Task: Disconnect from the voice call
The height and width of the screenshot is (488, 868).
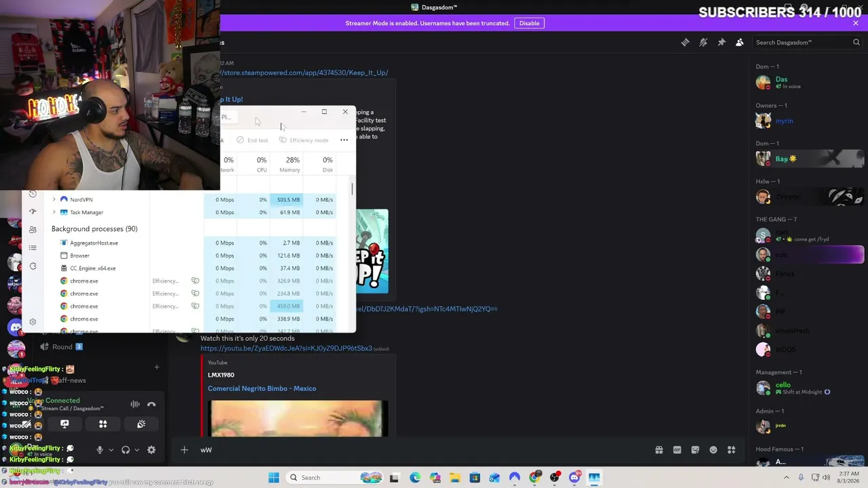Action: tap(151, 404)
